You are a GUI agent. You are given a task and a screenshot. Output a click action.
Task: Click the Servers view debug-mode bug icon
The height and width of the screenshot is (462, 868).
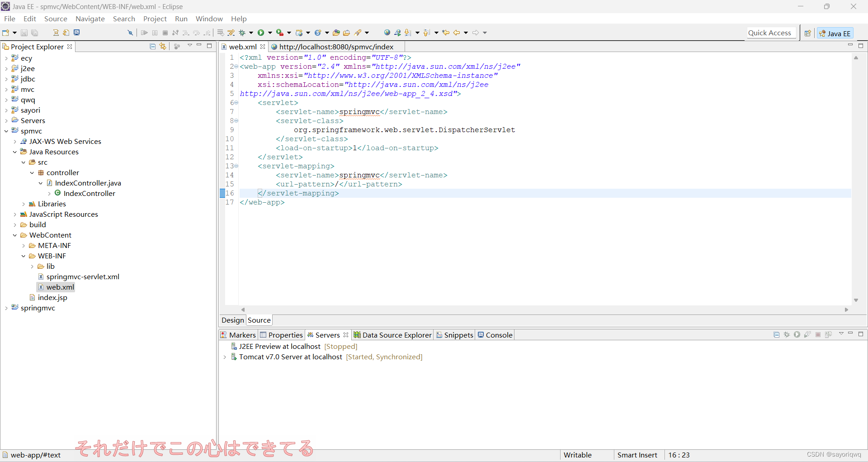point(787,335)
